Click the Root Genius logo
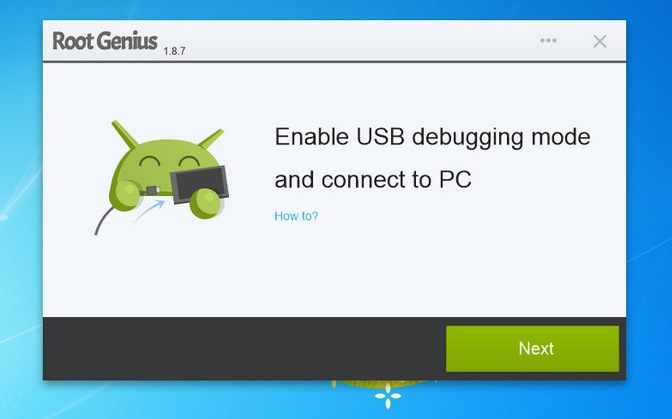This screenshot has width=672, height=419. pyautogui.click(x=105, y=41)
